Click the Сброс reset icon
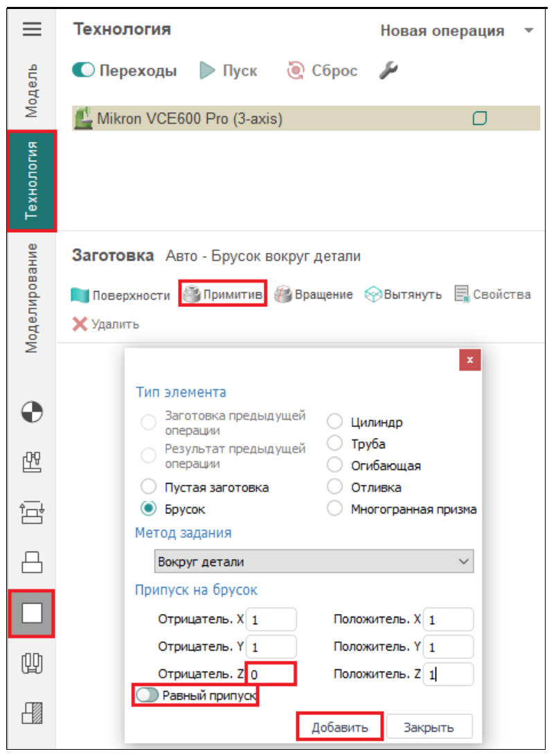 coord(296,71)
